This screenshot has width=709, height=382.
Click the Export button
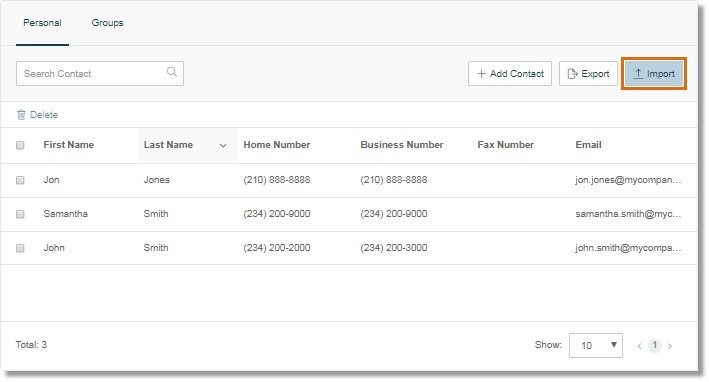click(588, 74)
